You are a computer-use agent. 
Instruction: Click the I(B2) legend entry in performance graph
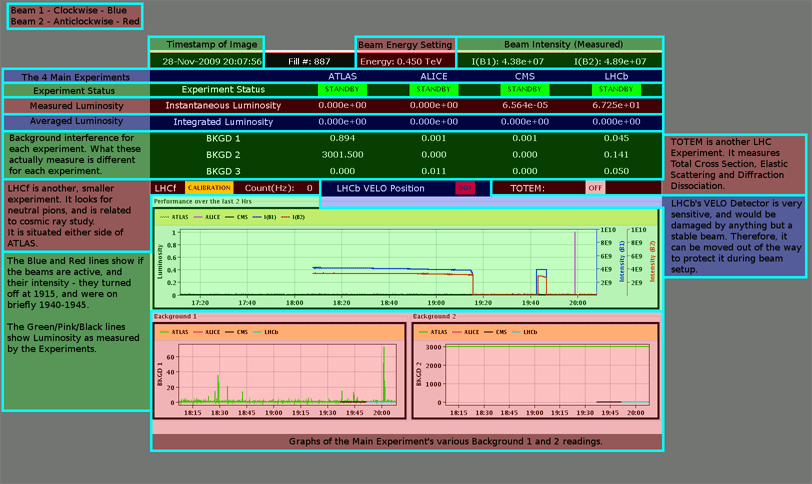pos(293,217)
